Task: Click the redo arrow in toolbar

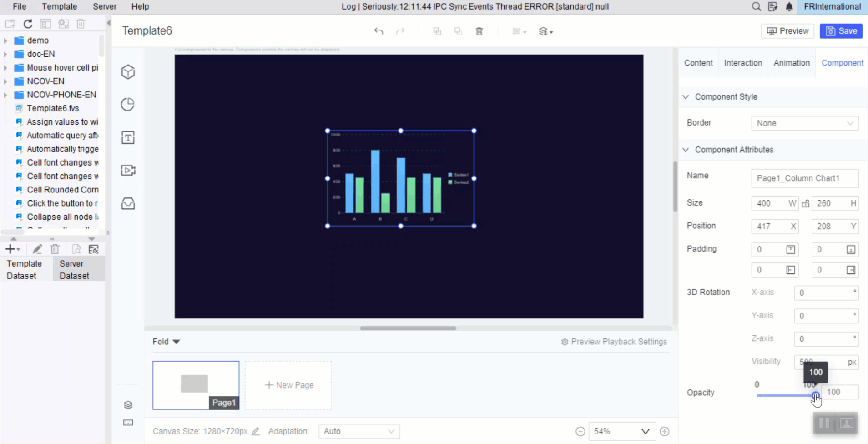Action: (x=400, y=31)
